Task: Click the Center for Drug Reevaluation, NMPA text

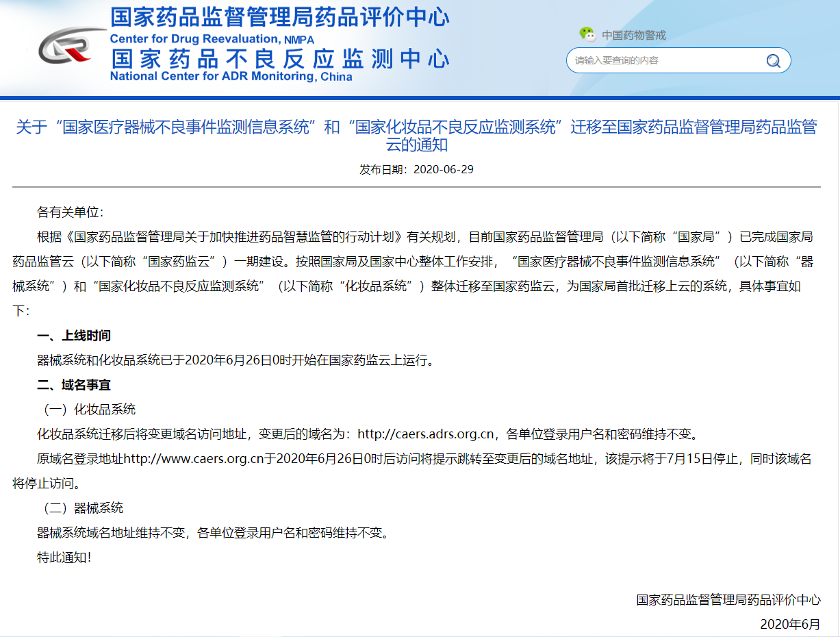Action: tap(212, 38)
